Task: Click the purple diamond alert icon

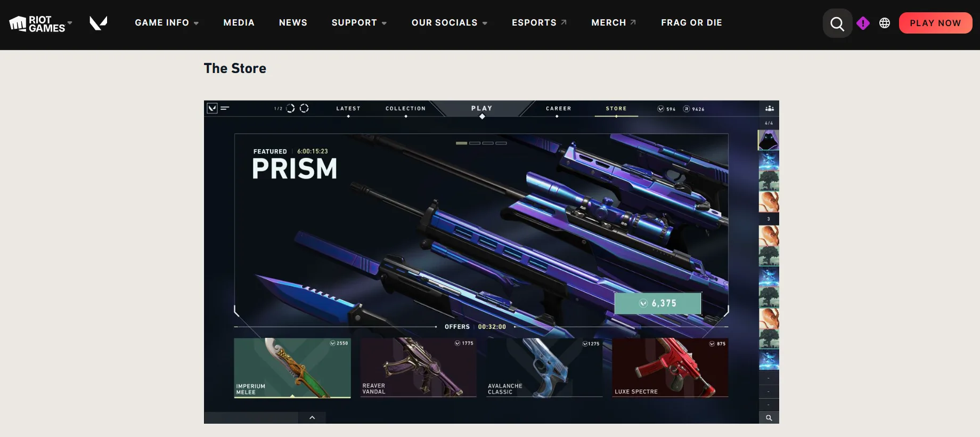Action: coord(863,23)
